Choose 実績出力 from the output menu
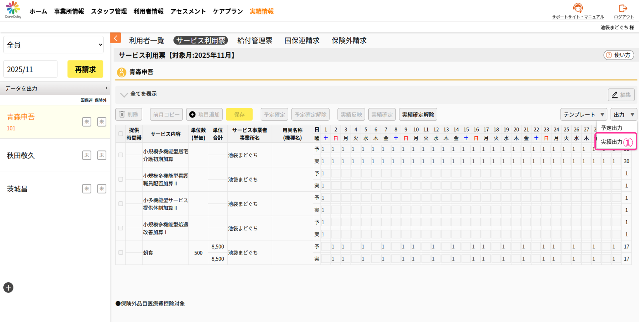Image resolution: width=644 pixels, height=322 pixels. coord(612,142)
